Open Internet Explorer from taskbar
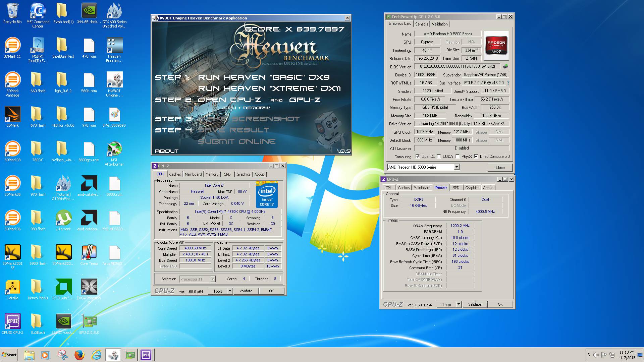Viewport: 644px width, 362px height. tap(96, 355)
